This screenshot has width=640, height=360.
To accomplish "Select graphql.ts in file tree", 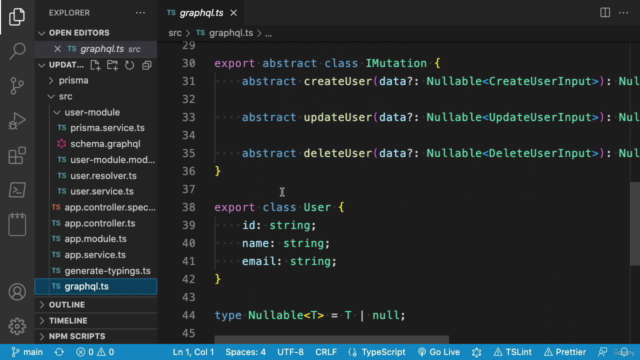I will coord(96,287).
